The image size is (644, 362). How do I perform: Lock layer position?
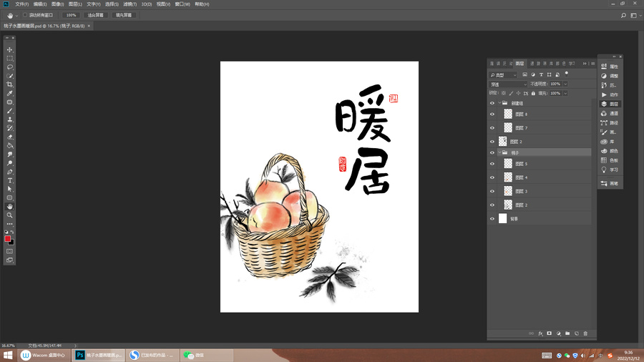point(518,93)
